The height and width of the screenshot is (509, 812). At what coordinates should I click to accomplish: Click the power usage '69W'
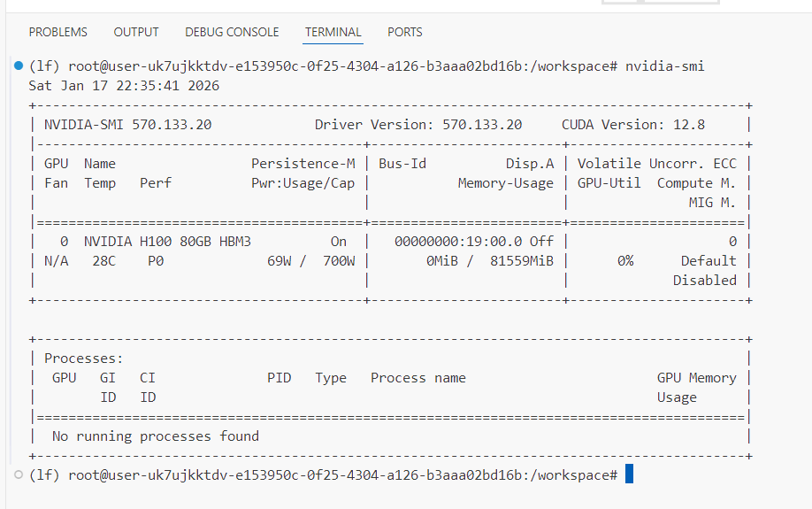(280, 261)
